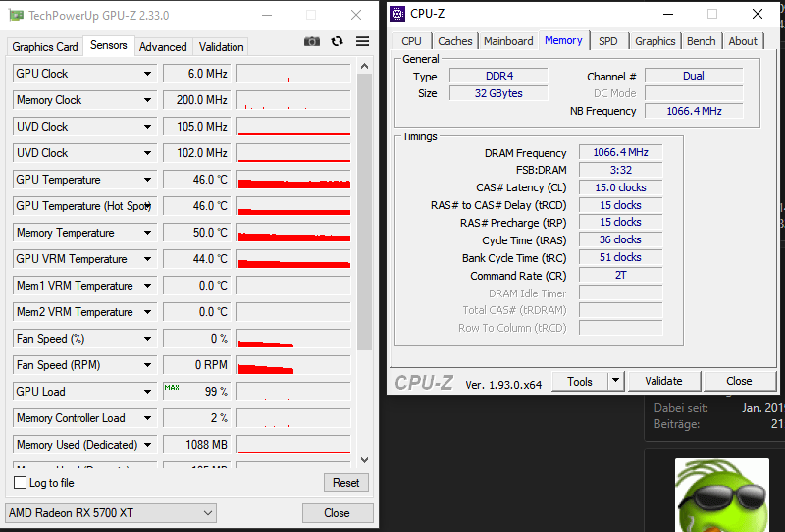Open the GPU-Z hamburger menu
The height and width of the screenshot is (532, 785).
pos(362,41)
